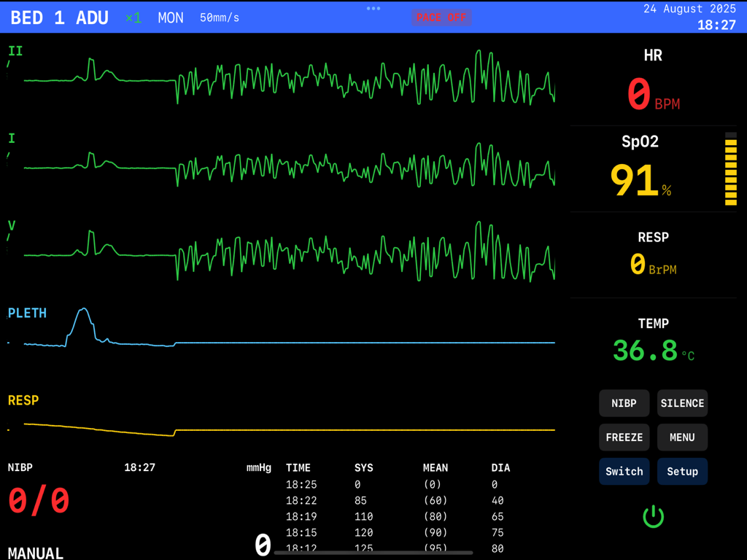
Task: Select the 50mm/s sweep speed indicator
Action: [x=220, y=17]
